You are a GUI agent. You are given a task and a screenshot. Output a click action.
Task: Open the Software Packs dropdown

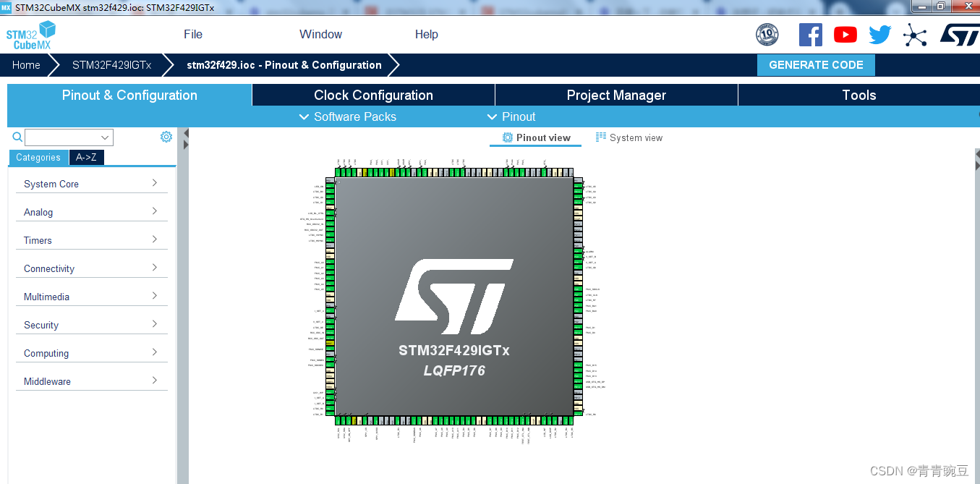click(x=348, y=116)
